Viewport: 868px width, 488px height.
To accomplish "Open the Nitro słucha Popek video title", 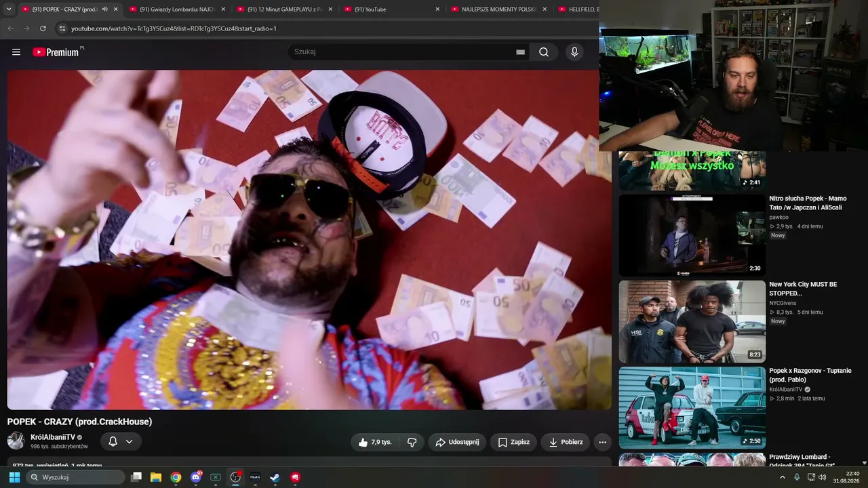I will (x=808, y=203).
